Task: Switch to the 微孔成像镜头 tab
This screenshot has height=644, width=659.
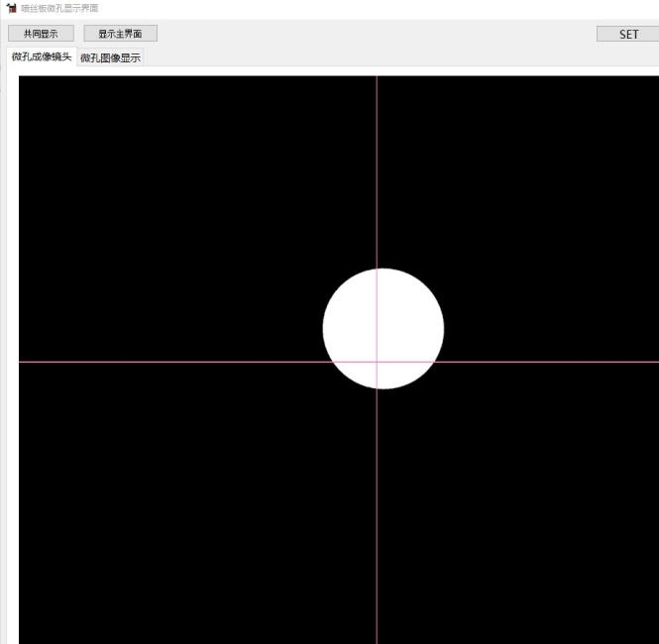Action: [41, 56]
